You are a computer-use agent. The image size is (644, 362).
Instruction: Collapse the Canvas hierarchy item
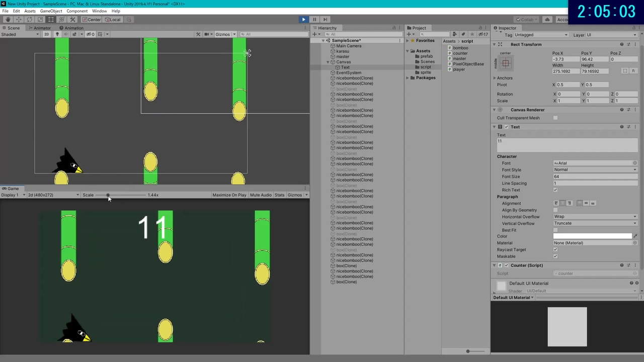pos(328,62)
